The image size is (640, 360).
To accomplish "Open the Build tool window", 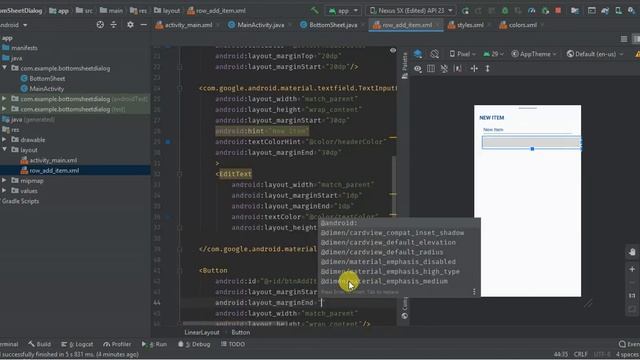I will [x=40, y=344].
